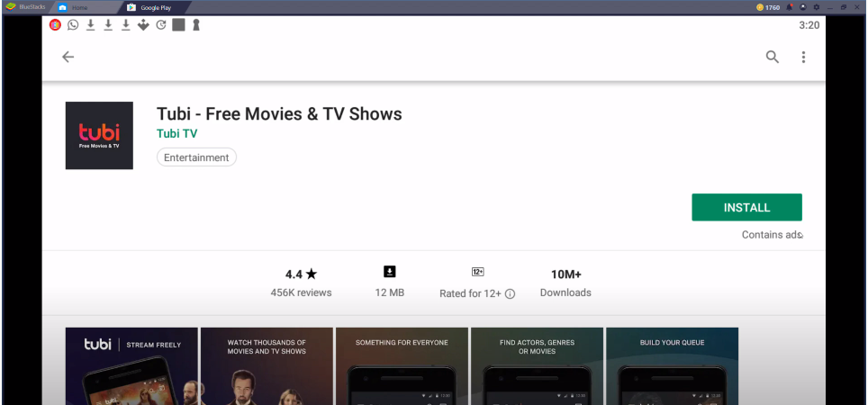Click the 12+ content rating badge icon
Image resolution: width=868 pixels, height=405 pixels.
478,272
